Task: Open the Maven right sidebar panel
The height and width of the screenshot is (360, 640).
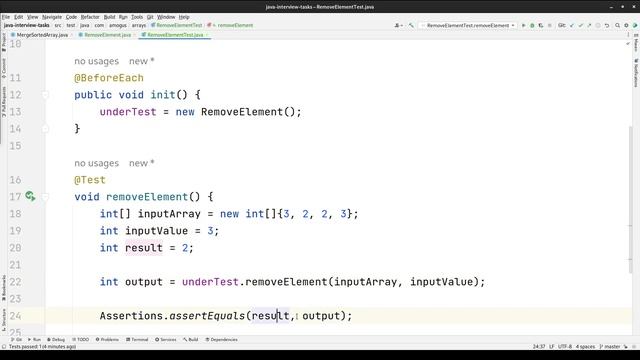Action: click(x=636, y=42)
